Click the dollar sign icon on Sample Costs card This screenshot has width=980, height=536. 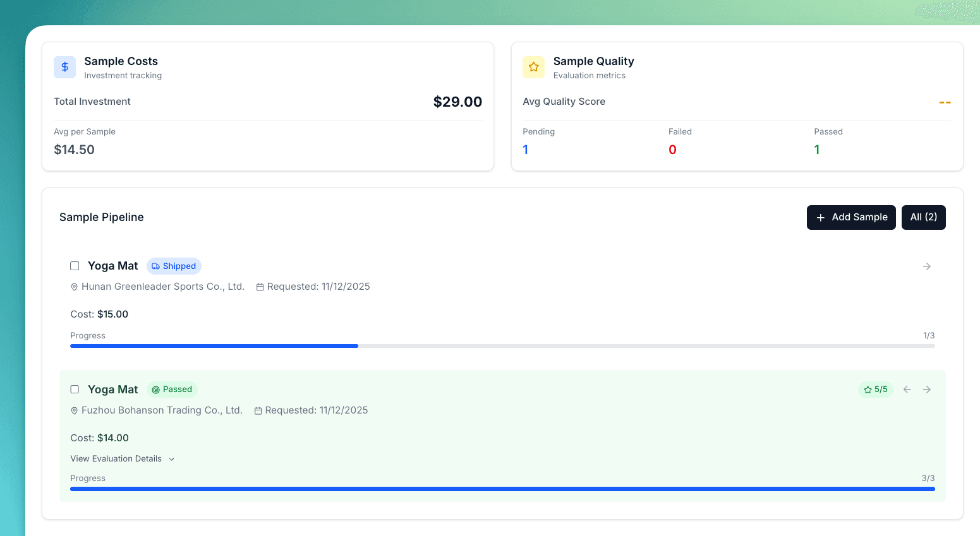64,67
